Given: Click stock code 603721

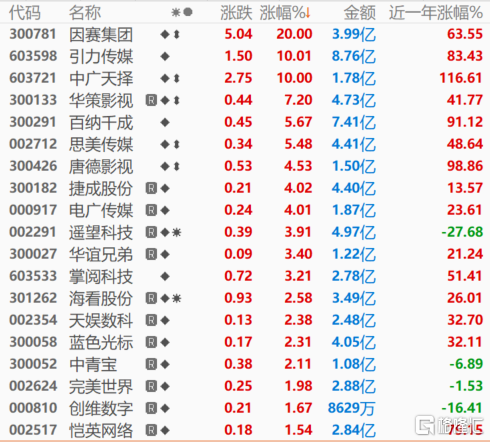Looking at the screenshot, I should click(33, 78).
